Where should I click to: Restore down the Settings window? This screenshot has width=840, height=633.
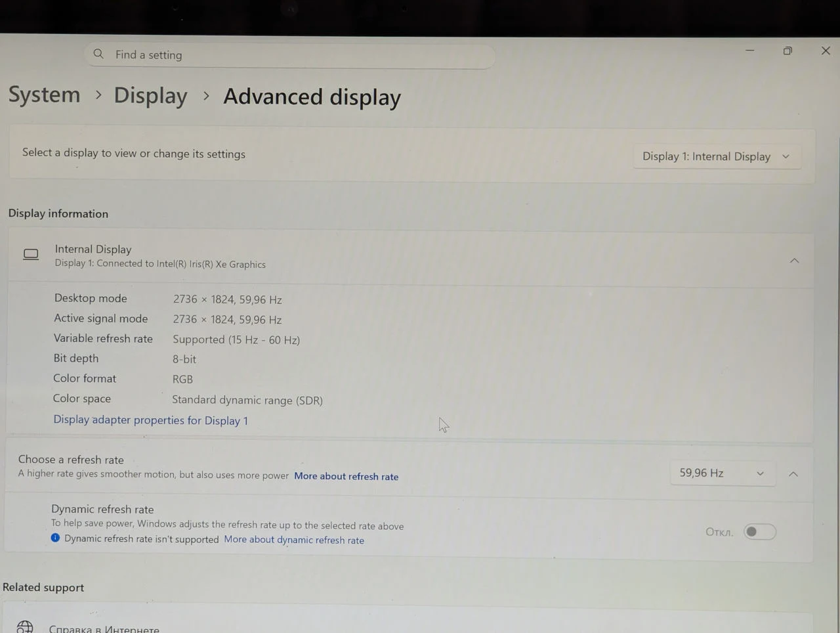(x=787, y=51)
